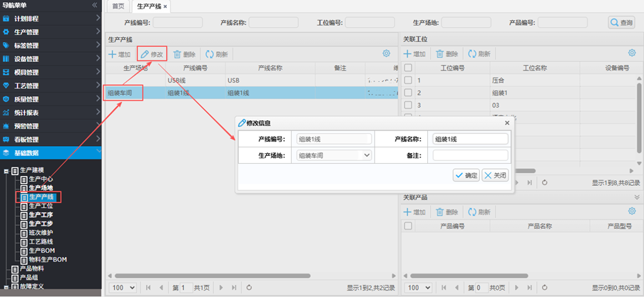Screen dimensions: 644x297
Task: Click 刷新 in 关联工位 toolbar
Action: click(x=479, y=54)
